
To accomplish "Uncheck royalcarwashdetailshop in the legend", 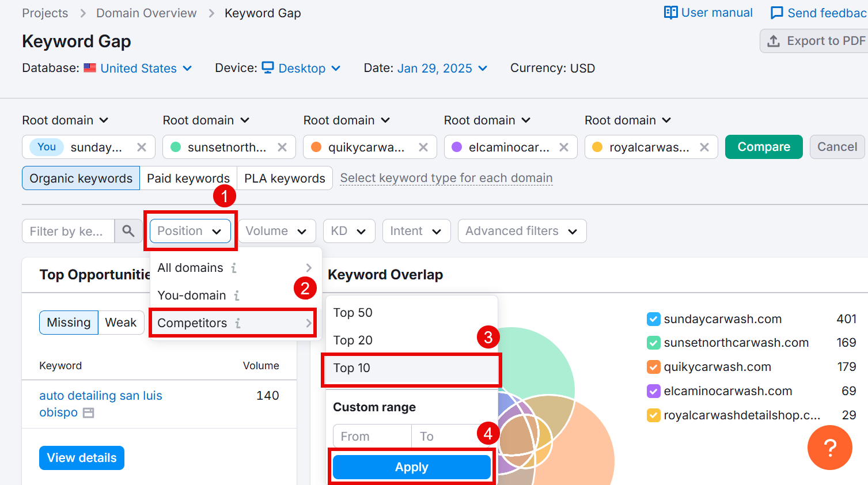I will pos(653,415).
